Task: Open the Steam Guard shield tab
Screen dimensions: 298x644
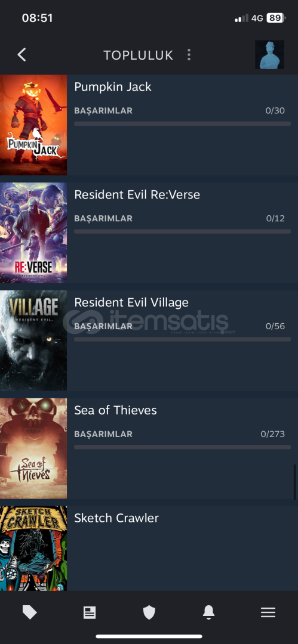Action: (x=149, y=613)
